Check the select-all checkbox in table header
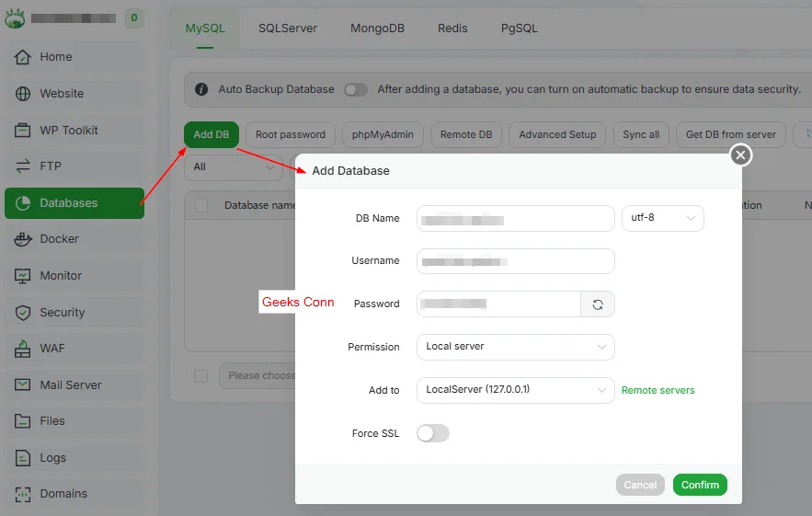Viewport: 812px width, 516px height. [201, 206]
